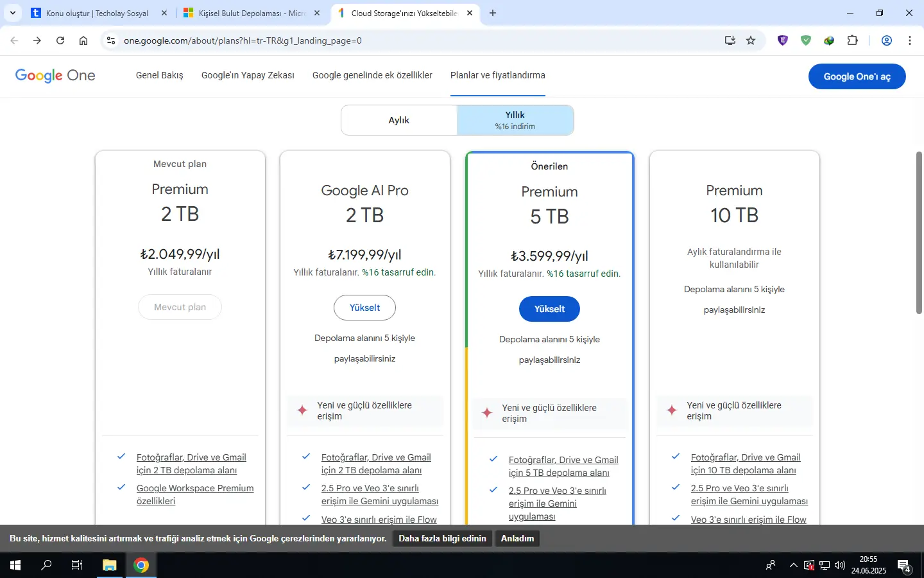This screenshot has width=924, height=578.
Task: Open the taskbar clock showing 20:55
Action: (869, 565)
